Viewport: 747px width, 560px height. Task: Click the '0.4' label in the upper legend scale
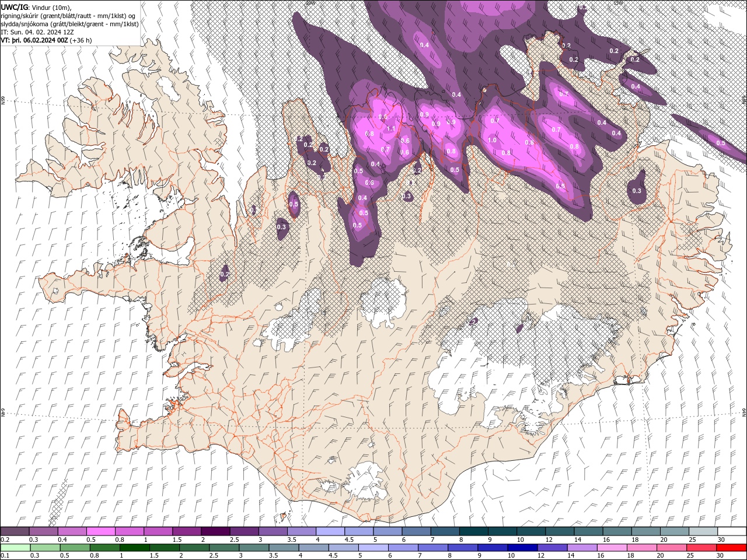coord(62,540)
